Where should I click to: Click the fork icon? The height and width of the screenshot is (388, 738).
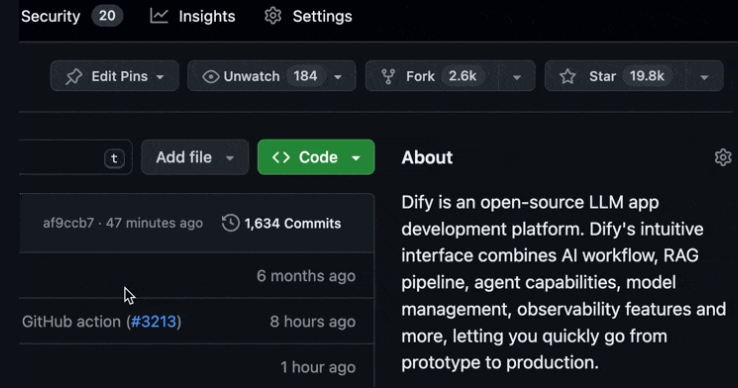click(388, 76)
